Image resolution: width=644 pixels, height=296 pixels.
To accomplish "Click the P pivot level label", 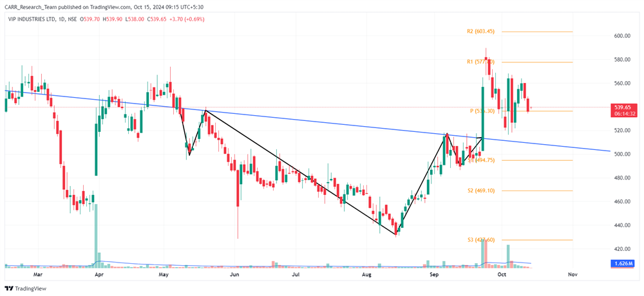I will pyautogui.click(x=481, y=111).
